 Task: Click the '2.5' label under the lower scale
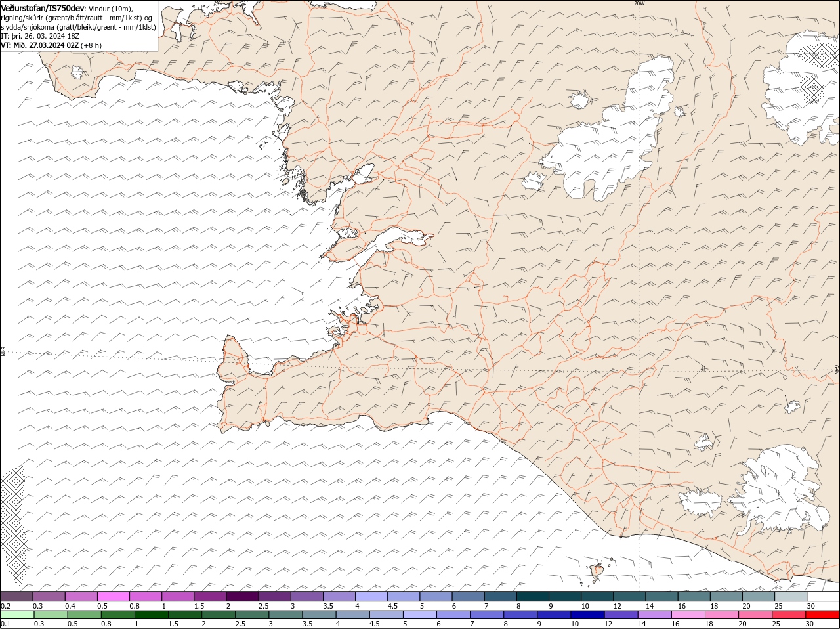pos(240,624)
